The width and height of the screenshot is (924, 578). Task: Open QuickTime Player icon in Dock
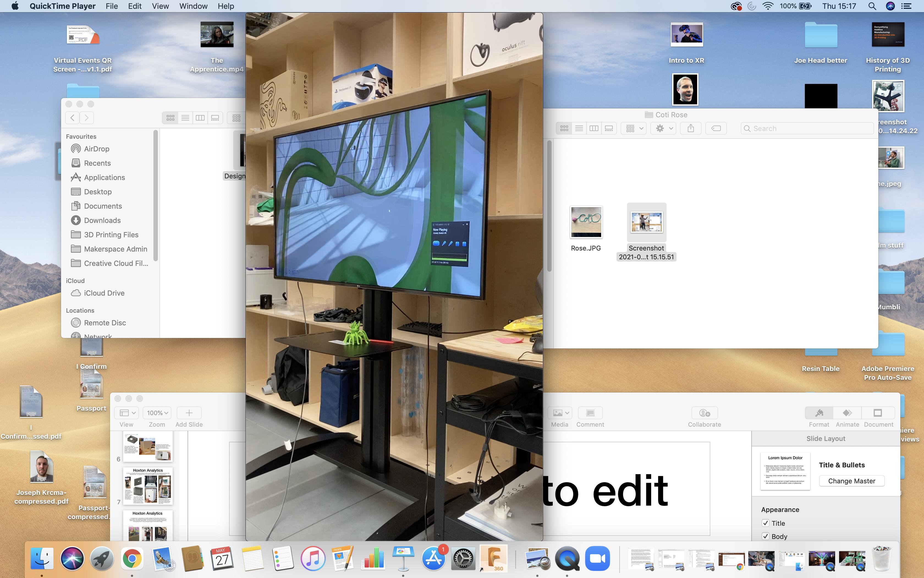(x=567, y=558)
